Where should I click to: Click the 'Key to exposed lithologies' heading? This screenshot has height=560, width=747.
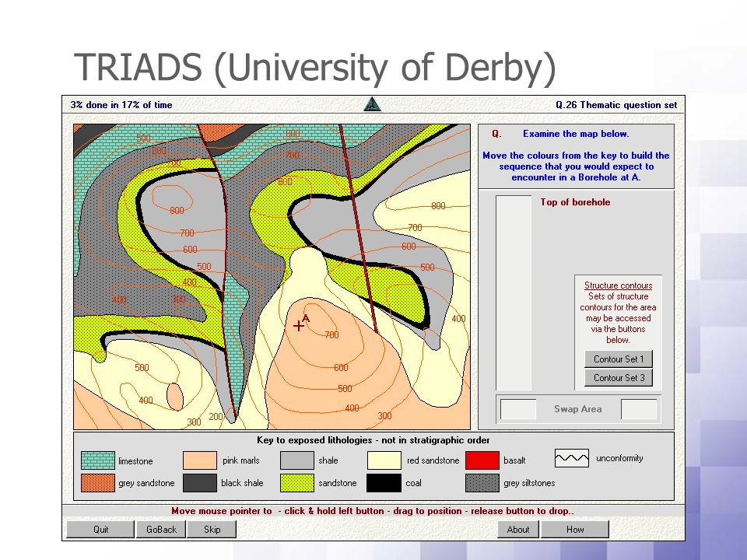coord(373,440)
